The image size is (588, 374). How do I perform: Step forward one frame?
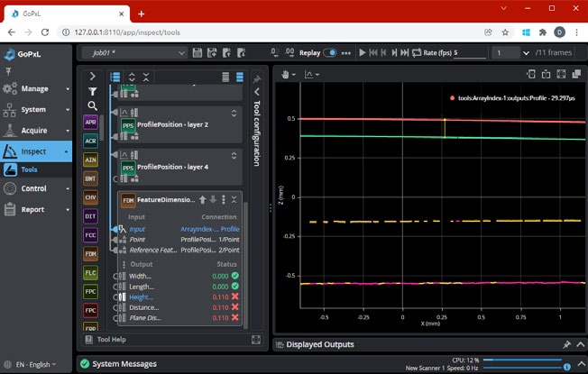(x=394, y=53)
